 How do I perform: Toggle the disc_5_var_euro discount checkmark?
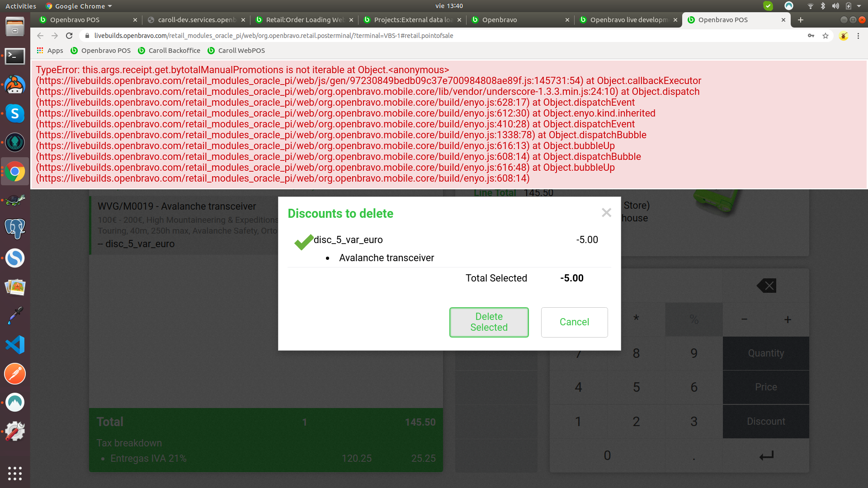303,242
